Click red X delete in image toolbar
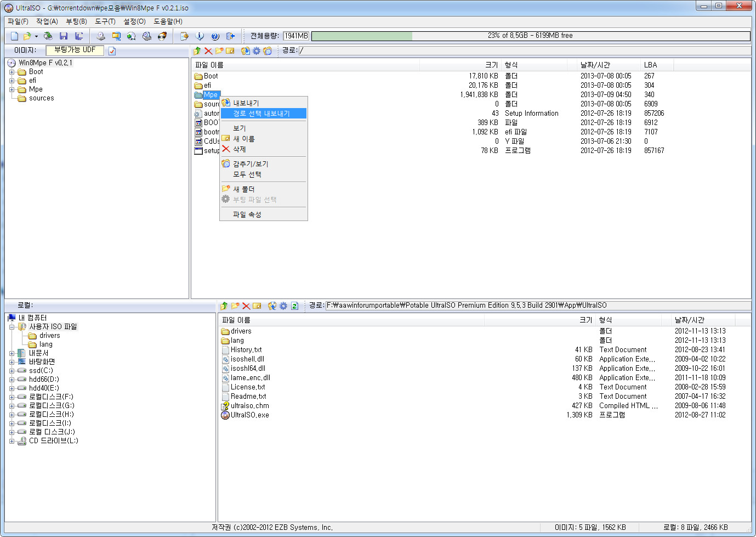The image size is (756, 537). (x=208, y=51)
